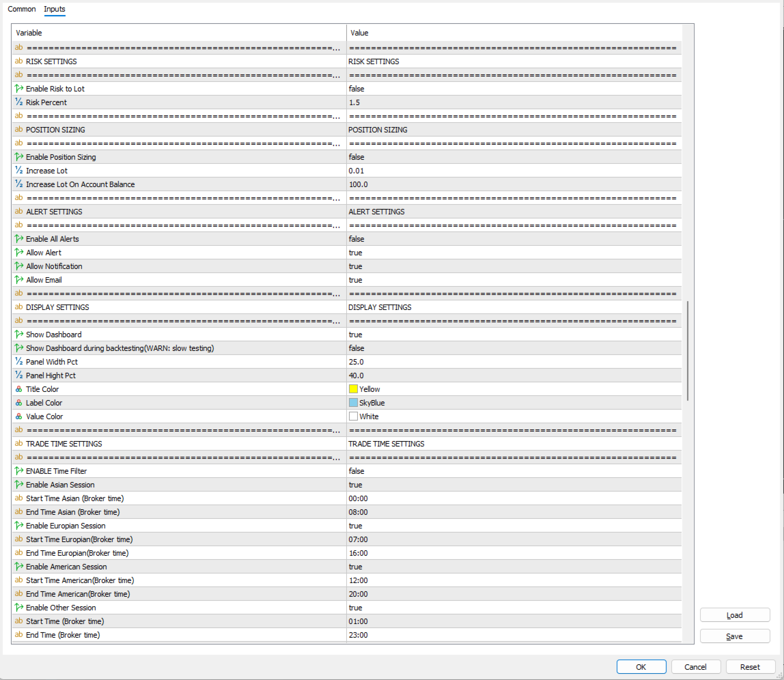Edit the End Time Asian value 08:00

pos(514,512)
